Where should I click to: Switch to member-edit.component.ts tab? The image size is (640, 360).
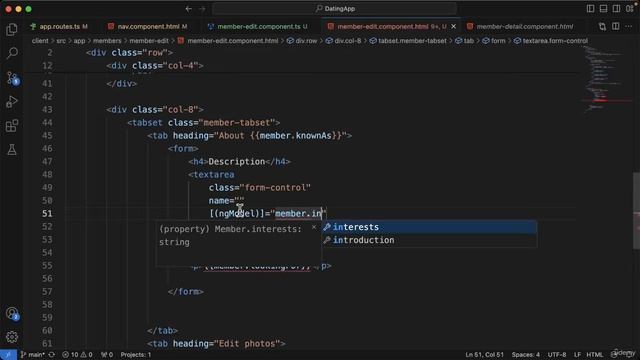pos(258,27)
